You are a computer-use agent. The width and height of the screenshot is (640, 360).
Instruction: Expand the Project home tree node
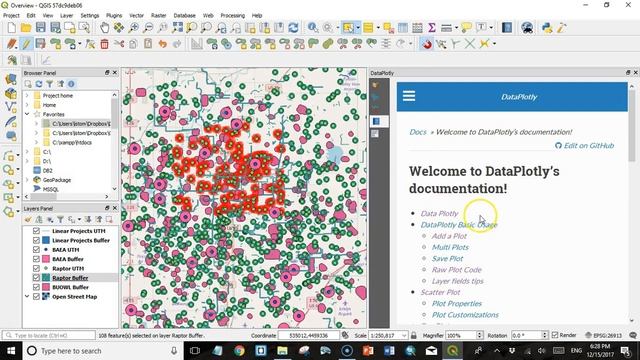(x=27, y=96)
